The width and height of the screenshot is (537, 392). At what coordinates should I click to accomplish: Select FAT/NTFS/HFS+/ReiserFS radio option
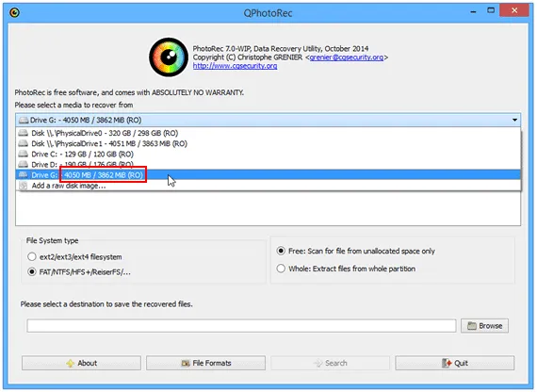tap(31, 272)
